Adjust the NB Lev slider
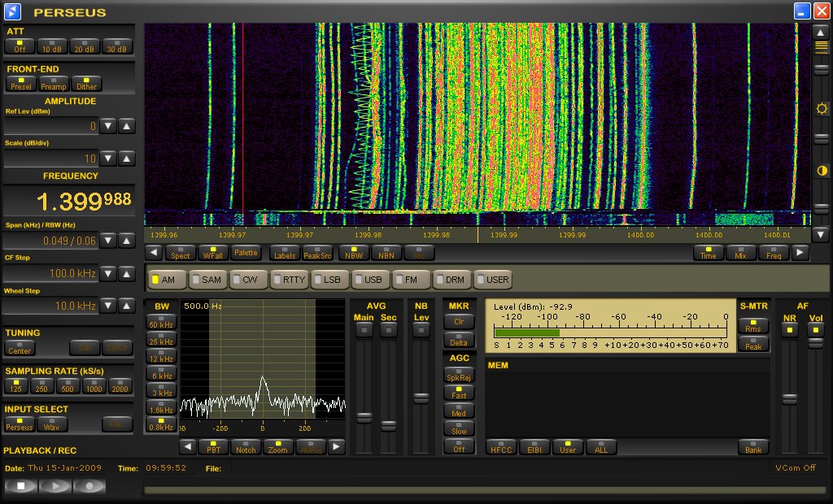The height and width of the screenshot is (504, 833). (x=421, y=398)
